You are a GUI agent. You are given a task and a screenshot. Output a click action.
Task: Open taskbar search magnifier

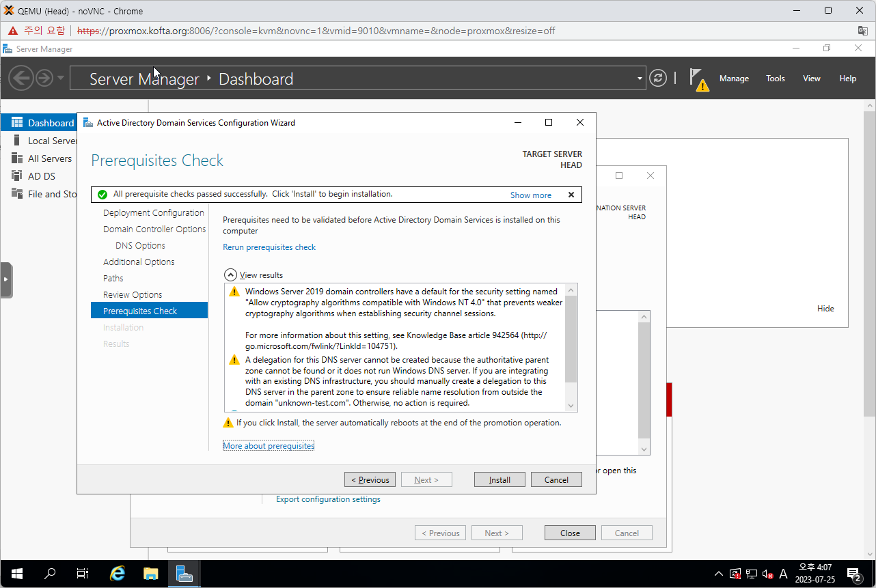50,574
